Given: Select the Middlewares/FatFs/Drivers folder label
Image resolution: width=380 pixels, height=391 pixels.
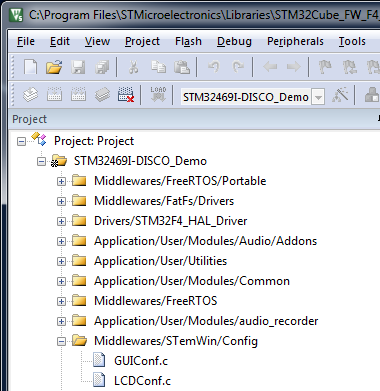Looking at the screenshot, I should click(x=164, y=201).
